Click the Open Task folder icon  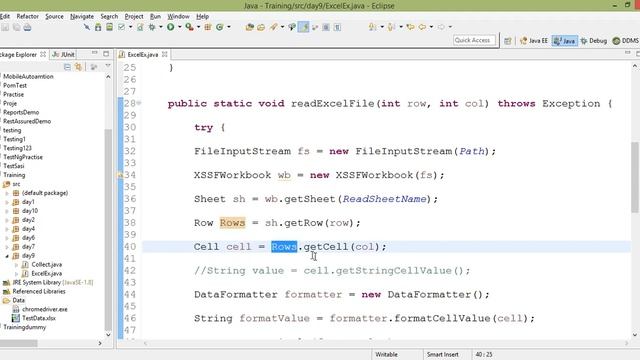pos(261,27)
